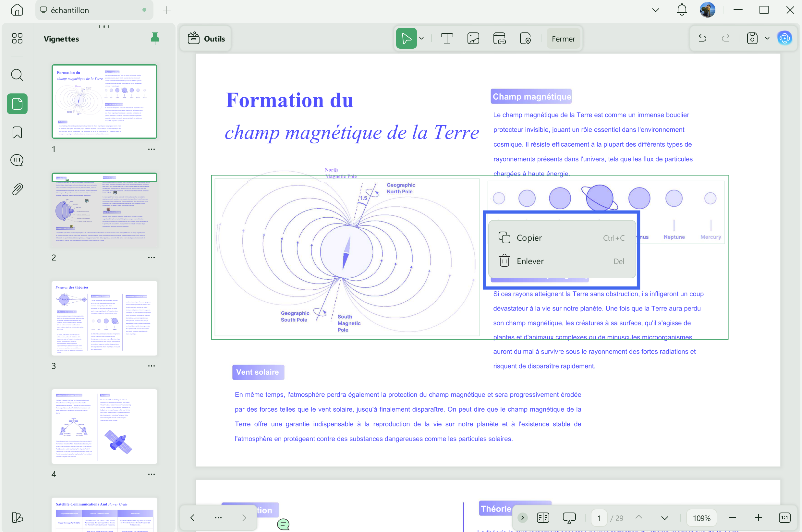Image resolution: width=802 pixels, height=532 pixels.
Task: Open options menu for page 1
Action: click(x=151, y=149)
